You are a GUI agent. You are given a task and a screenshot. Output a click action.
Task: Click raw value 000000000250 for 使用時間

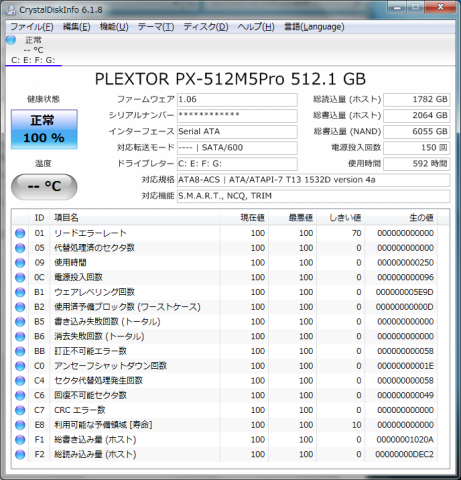pyautogui.click(x=405, y=263)
